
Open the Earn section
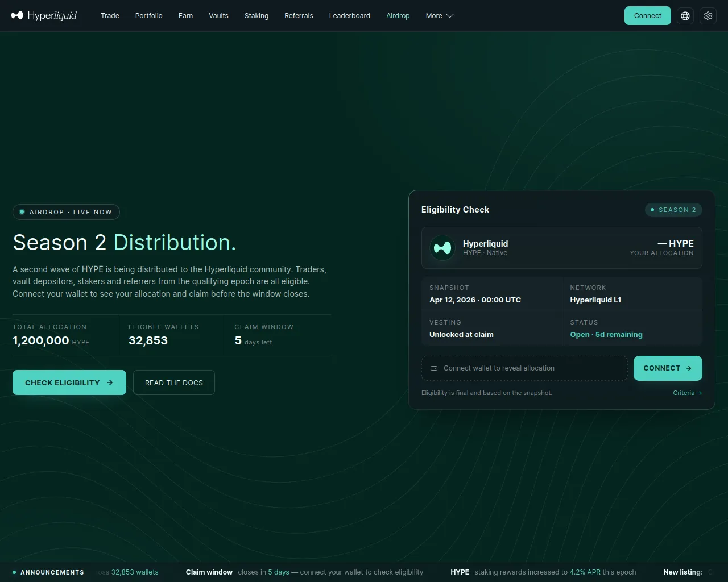(185, 16)
